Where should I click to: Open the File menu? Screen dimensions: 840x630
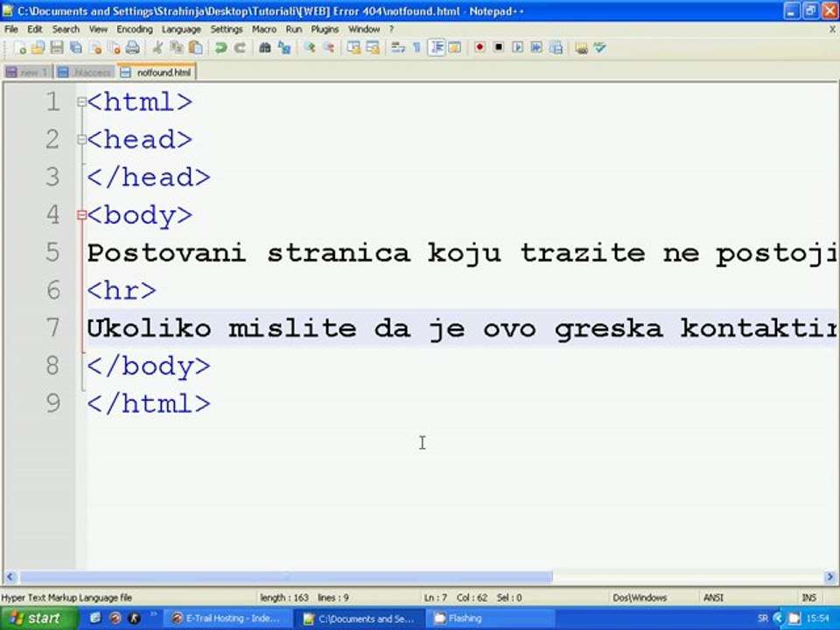point(11,29)
